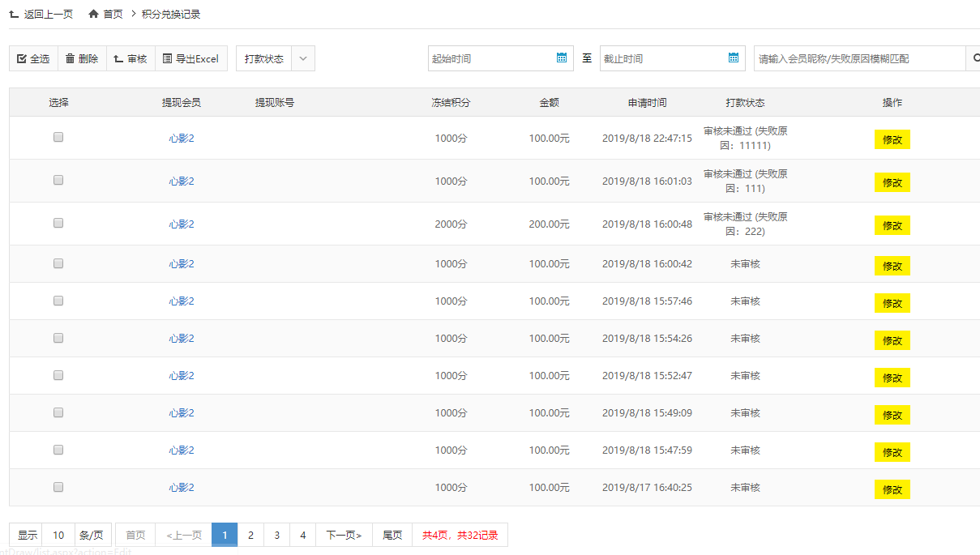Click the 导出Excel export button
The width and height of the screenshot is (980, 555).
coord(191,58)
